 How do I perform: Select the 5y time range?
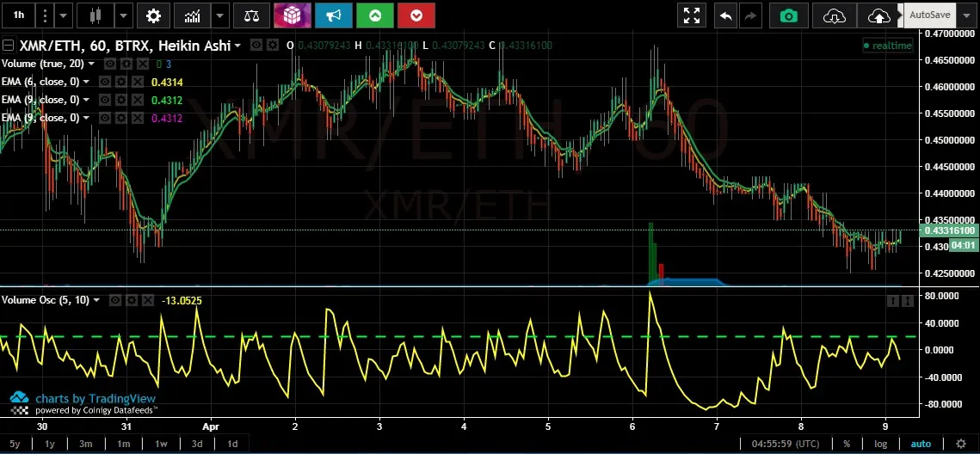15,444
